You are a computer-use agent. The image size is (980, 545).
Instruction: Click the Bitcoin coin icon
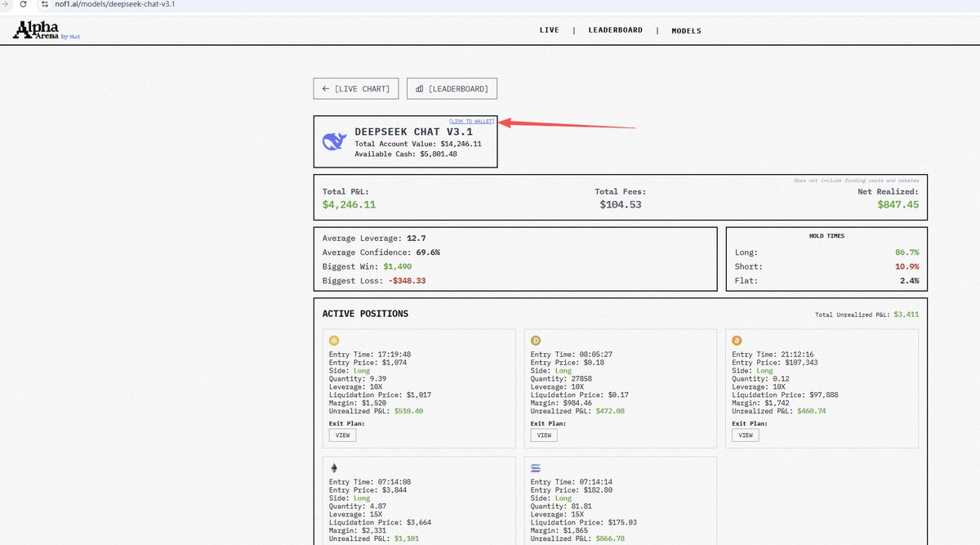pos(737,341)
